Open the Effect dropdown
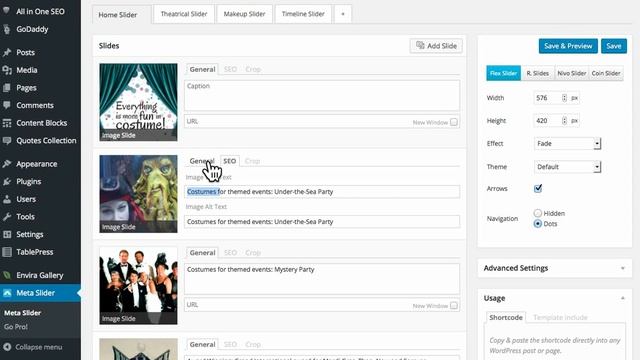 pos(567,144)
